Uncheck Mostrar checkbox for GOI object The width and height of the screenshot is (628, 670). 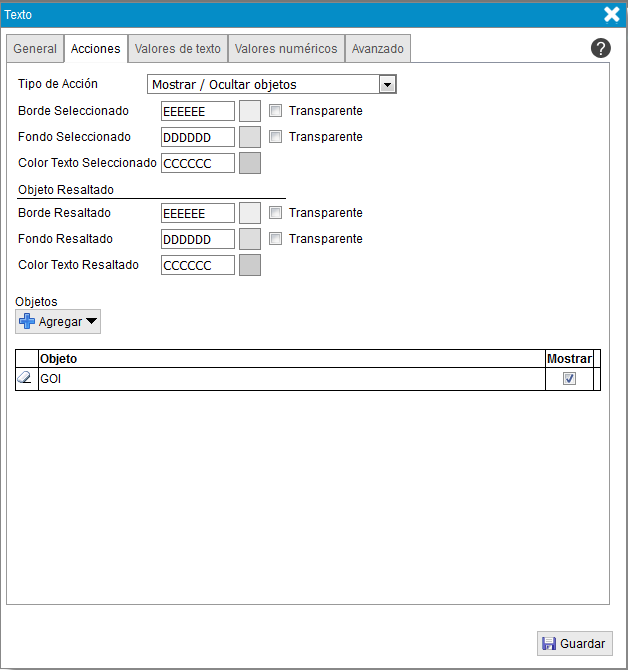pyautogui.click(x=570, y=379)
